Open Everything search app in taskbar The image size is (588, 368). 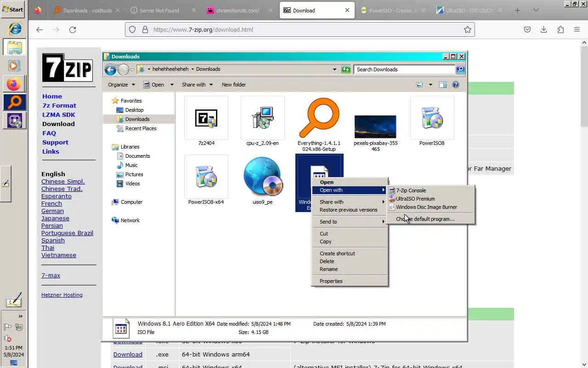tap(15, 103)
